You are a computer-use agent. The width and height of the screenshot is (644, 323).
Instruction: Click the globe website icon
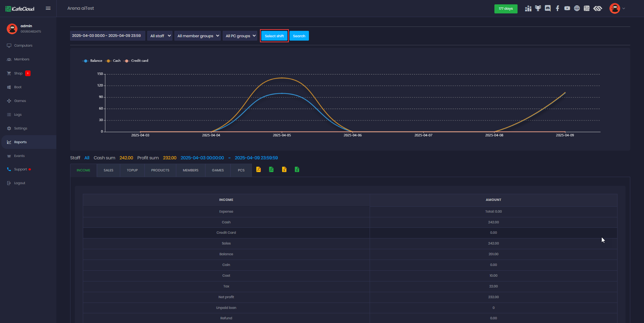tap(577, 8)
